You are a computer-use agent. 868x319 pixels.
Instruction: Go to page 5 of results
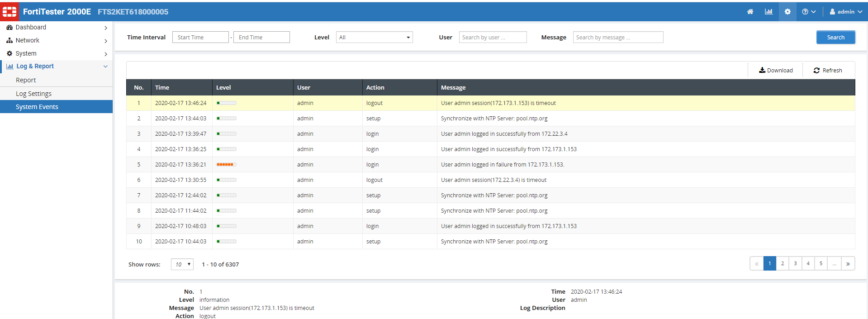pyautogui.click(x=821, y=263)
